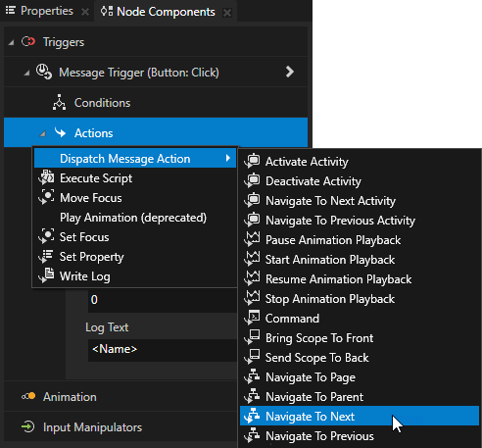Open the Message Trigger chevron on the right
Viewport: 482px width, 448px height.
tap(290, 72)
